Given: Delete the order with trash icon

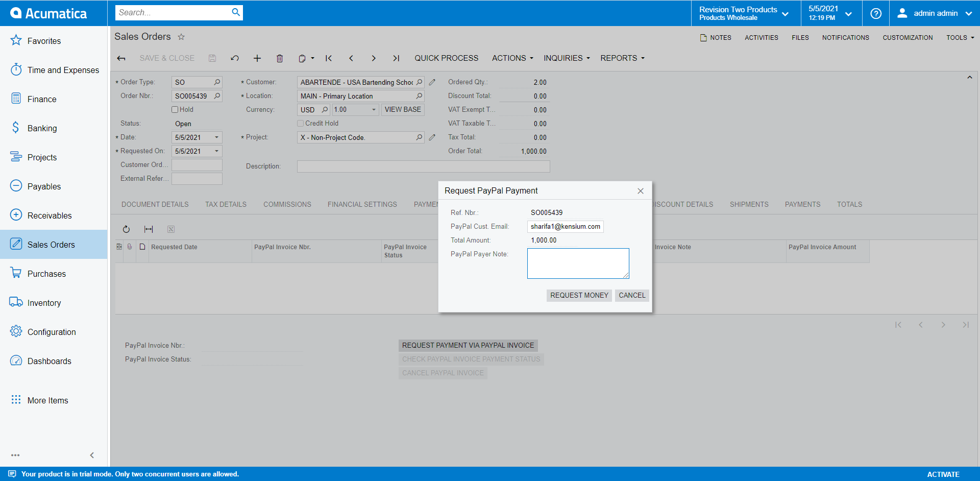Looking at the screenshot, I should (280, 58).
